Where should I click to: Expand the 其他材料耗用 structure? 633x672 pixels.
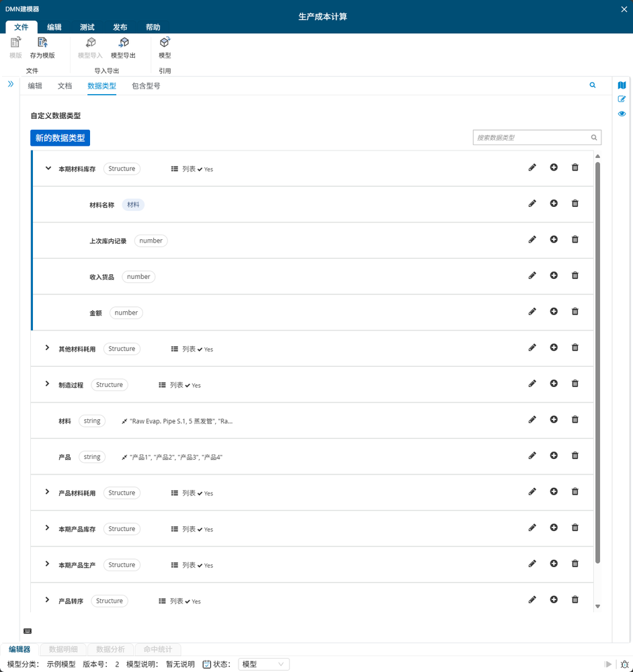(x=48, y=348)
